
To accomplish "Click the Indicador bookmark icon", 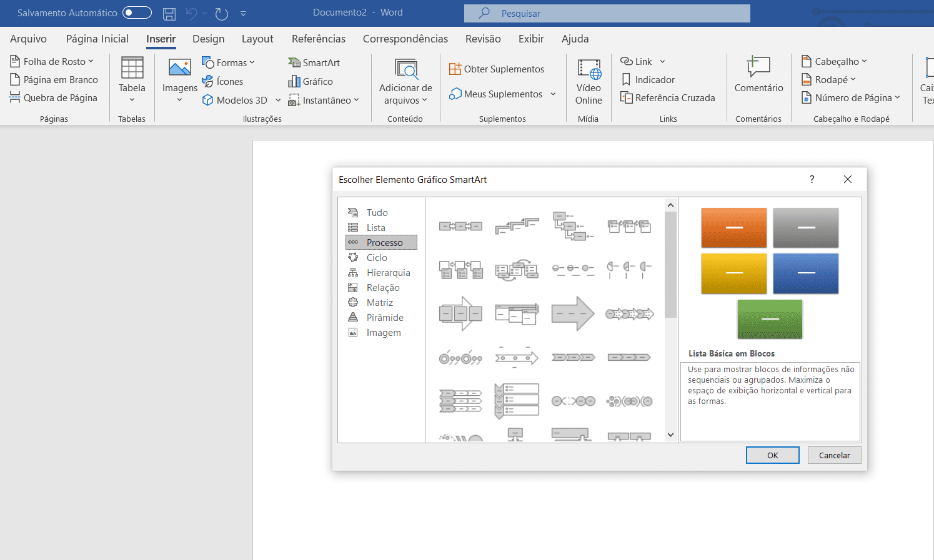I will (x=626, y=80).
